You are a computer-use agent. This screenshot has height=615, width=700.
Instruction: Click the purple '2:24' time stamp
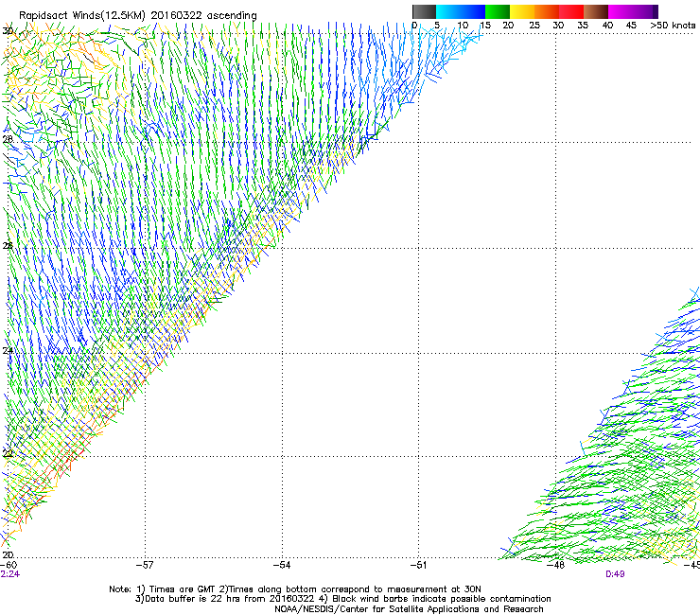click(10, 574)
